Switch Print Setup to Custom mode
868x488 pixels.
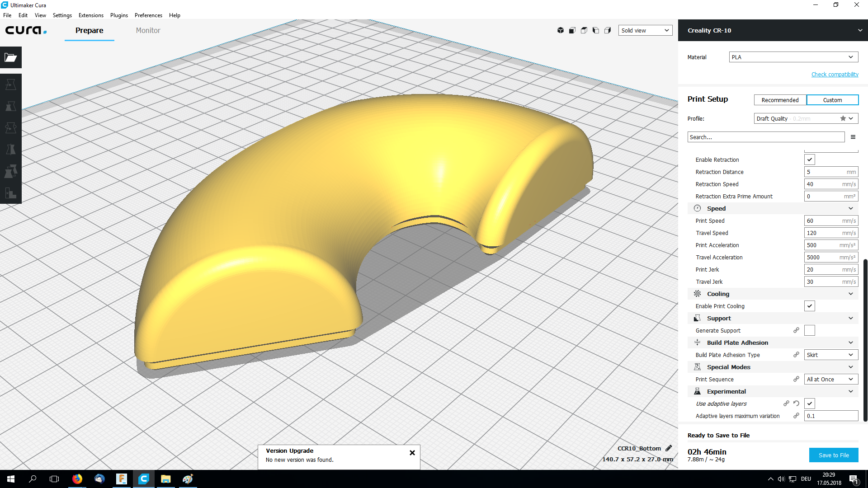(832, 100)
